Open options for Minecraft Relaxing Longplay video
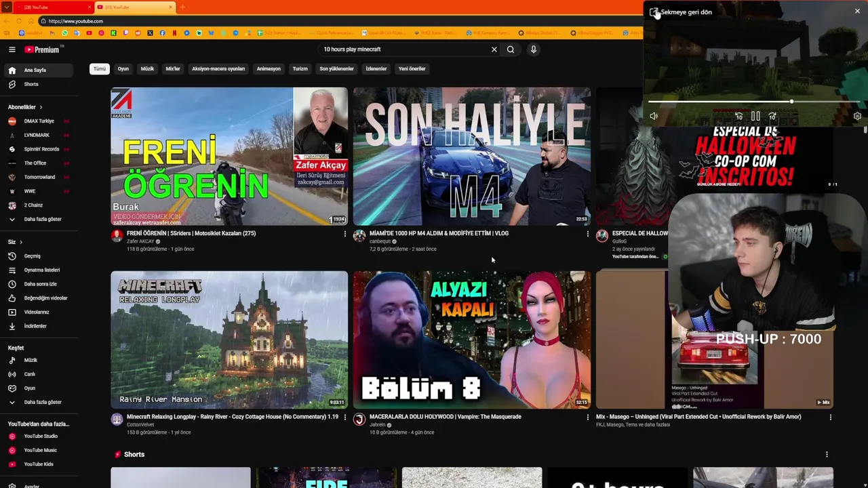This screenshot has height=488, width=868. 344,418
